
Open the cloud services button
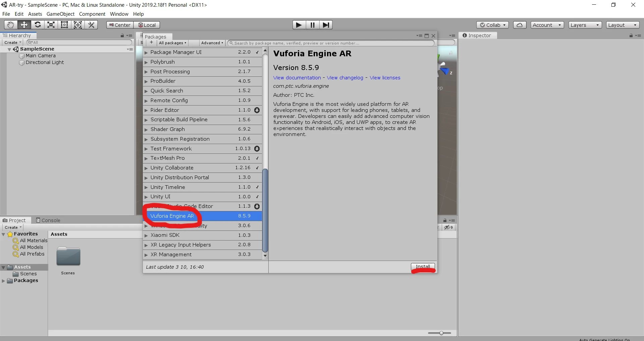[520, 25]
